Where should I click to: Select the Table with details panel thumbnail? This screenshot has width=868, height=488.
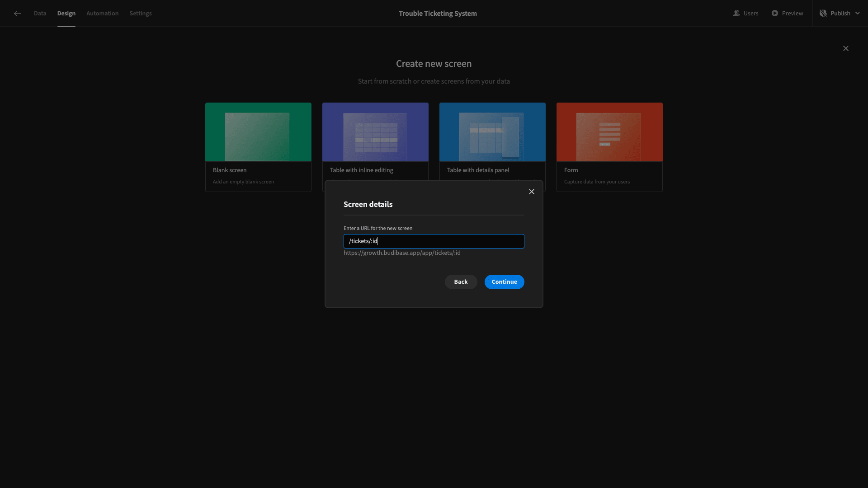pyautogui.click(x=492, y=132)
